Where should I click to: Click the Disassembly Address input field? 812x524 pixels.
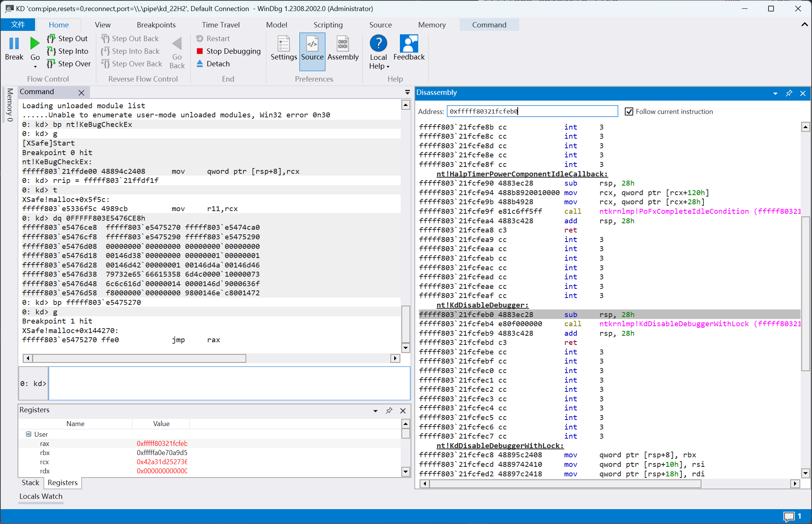point(532,111)
